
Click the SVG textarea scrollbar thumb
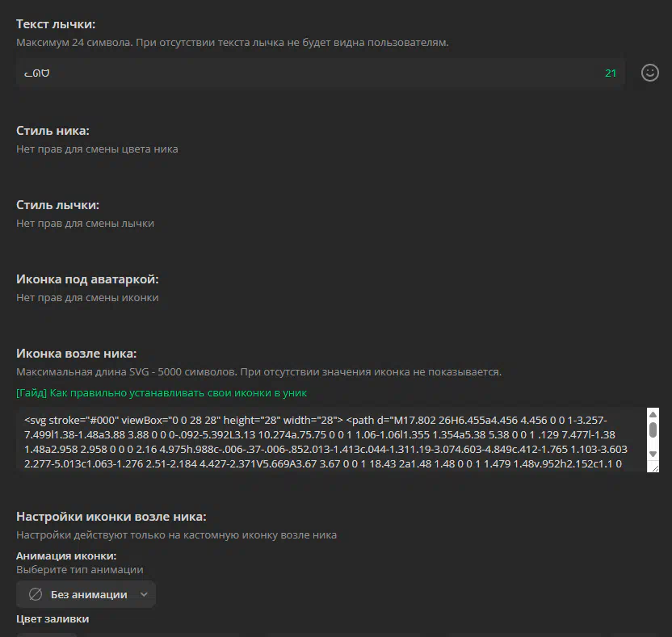(x=653, y=430)
